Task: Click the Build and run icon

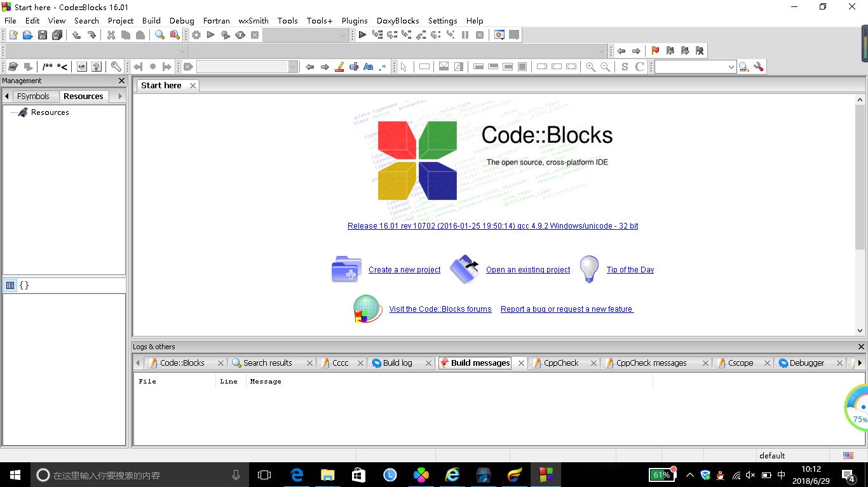Action: 226,35
